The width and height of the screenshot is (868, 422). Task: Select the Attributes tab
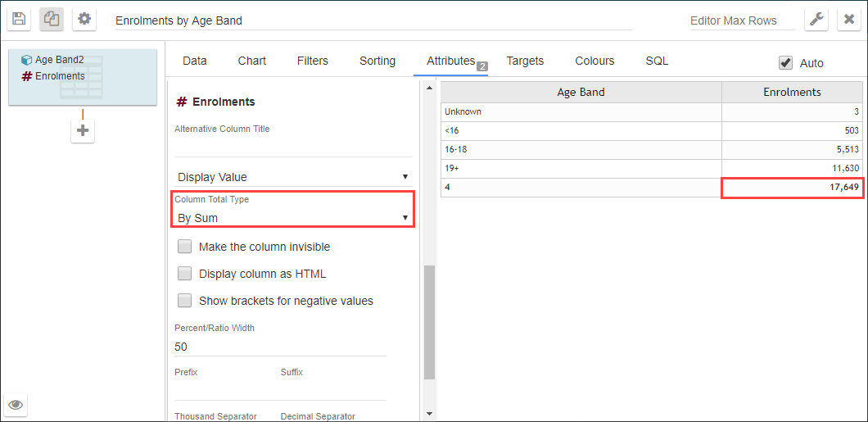450,61
